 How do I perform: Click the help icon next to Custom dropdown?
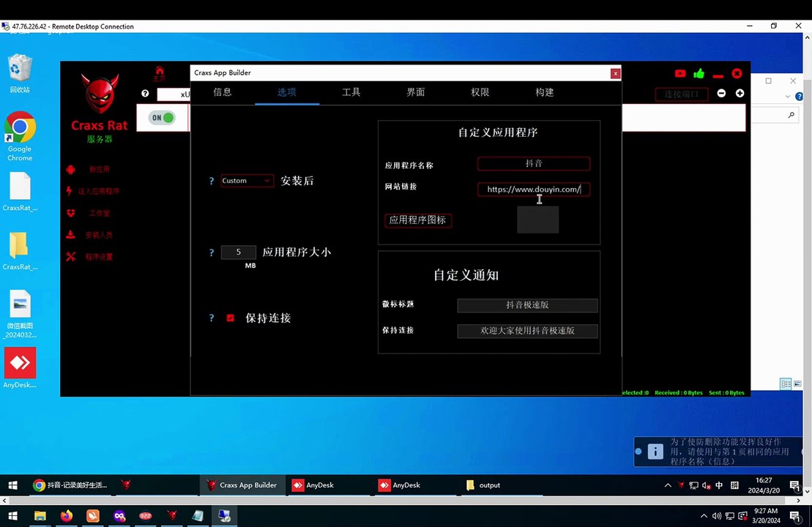pyautogui.click(x=212, y=182)
